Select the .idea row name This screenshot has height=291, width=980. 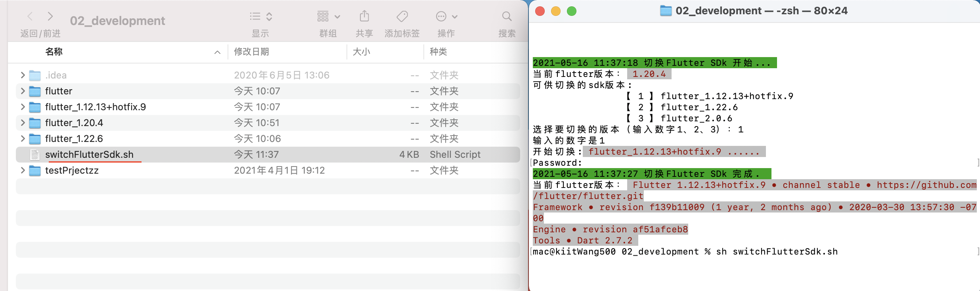(x=56, y=75)
